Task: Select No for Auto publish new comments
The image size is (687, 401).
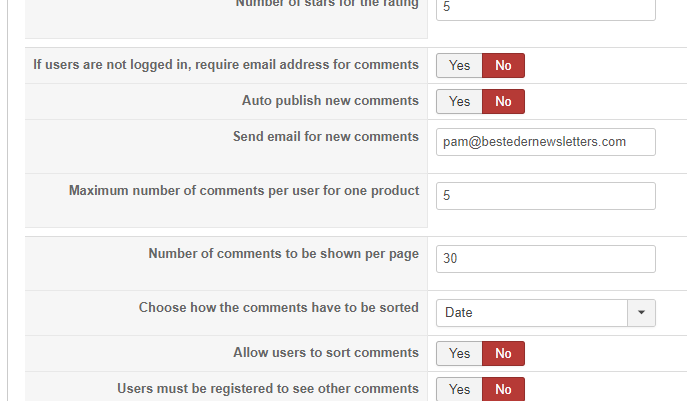Action: [x=503, y=102]
